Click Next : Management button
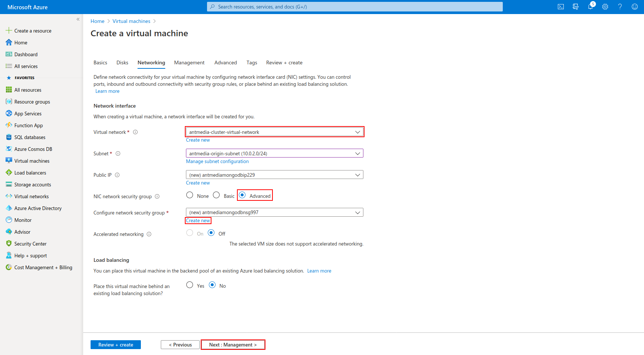Screen dimensions: 644x355 coord(233,345)
